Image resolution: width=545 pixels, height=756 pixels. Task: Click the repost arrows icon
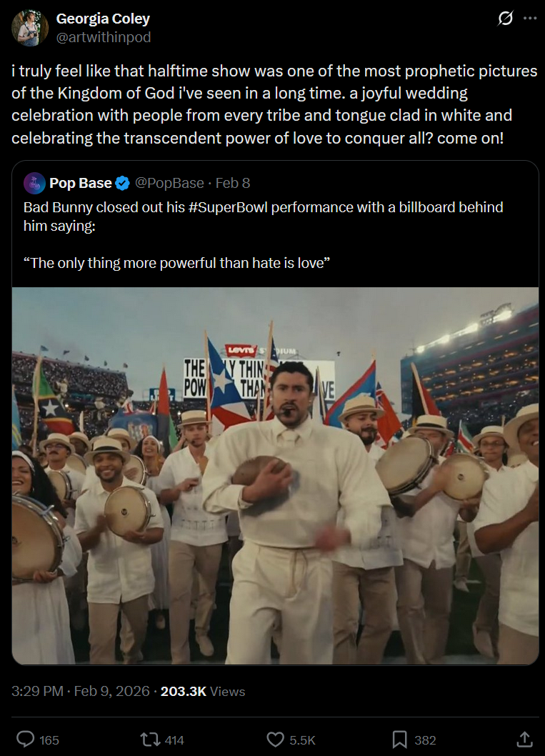[148, 740]
